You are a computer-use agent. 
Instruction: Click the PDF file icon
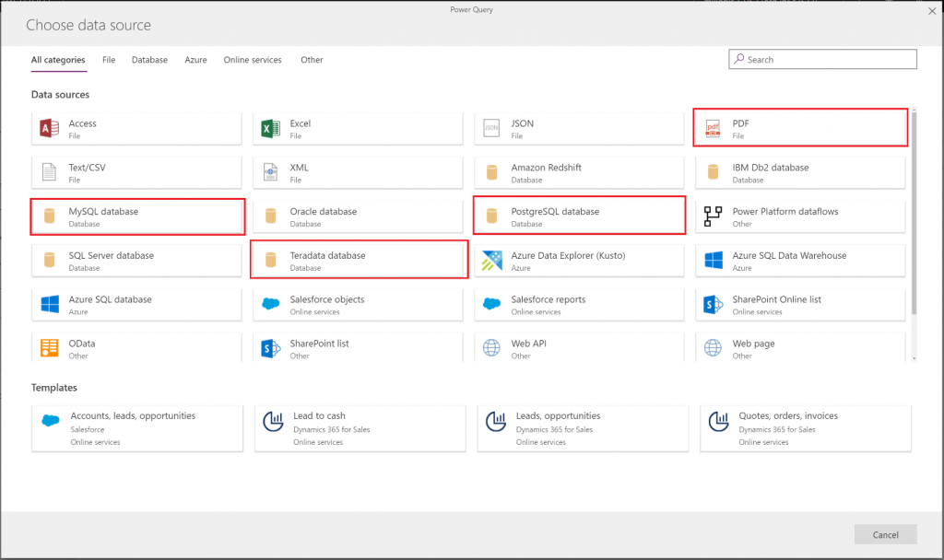pos(713,128)
